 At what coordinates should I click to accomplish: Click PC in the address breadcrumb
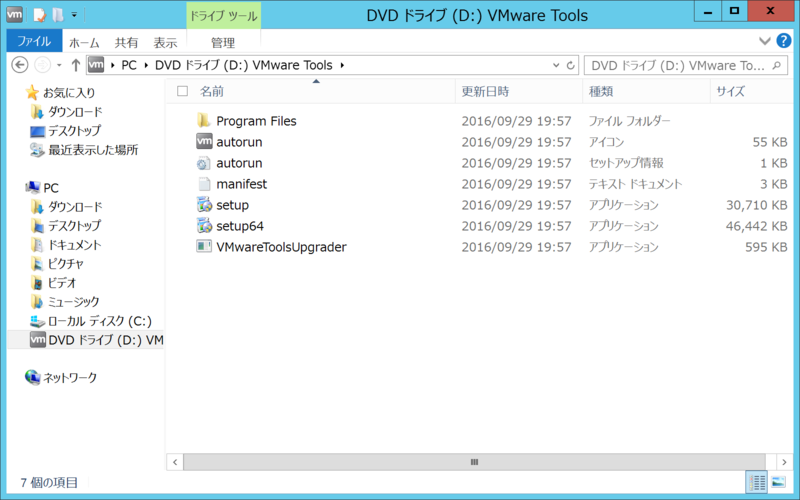(129, 65)
